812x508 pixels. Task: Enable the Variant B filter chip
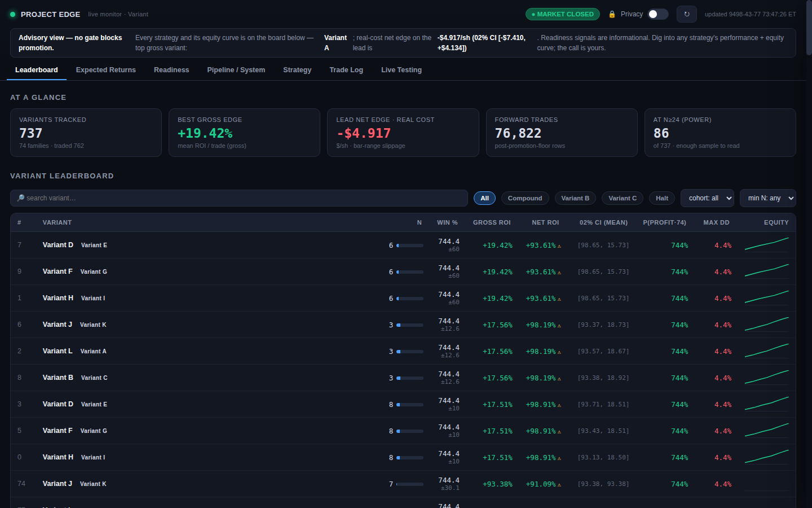[x=575, y=198]
